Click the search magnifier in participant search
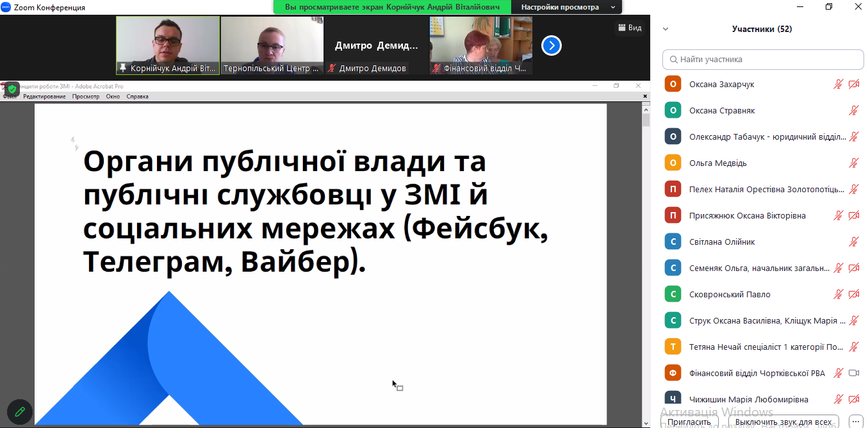Image resolution: width=868 pixels, height=428 pixels. (x=673, y=59)
